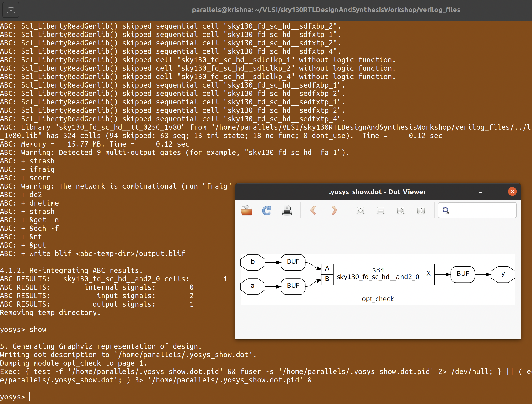Image resolution: width=532 pixels, height=404 pixels.
Task: Minimize the Dot Viewer window
Action: pos(480,192)
